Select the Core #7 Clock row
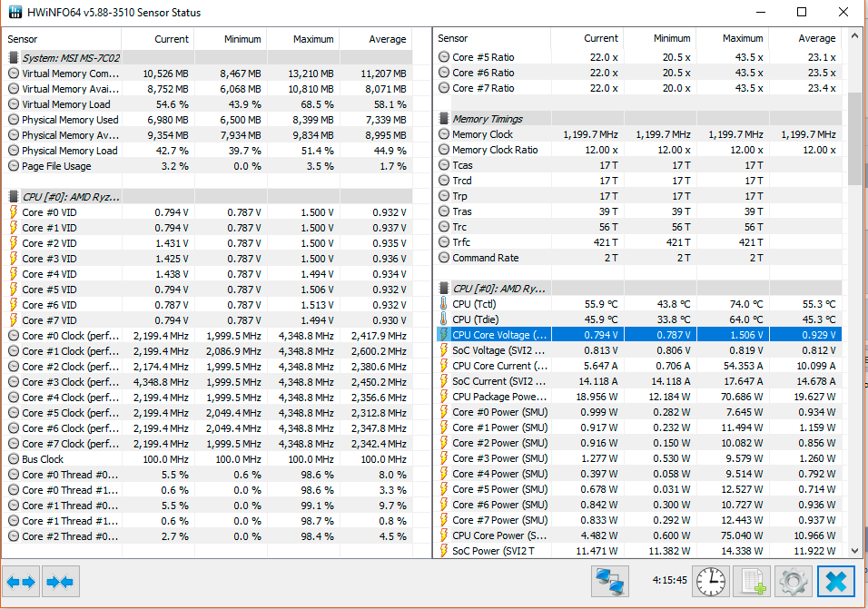The height and width of the screenshot is (609, 868). [x=209, y=444]
